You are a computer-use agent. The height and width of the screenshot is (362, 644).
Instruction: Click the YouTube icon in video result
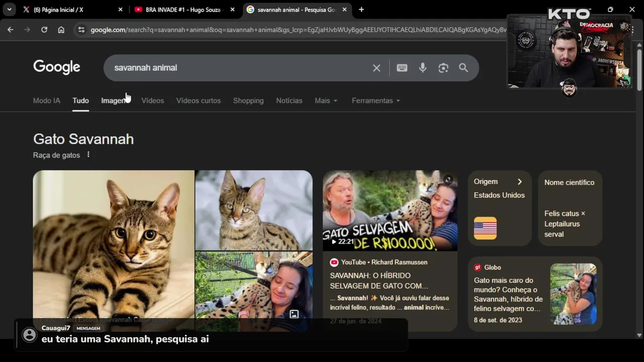click(x=334, y=262)
